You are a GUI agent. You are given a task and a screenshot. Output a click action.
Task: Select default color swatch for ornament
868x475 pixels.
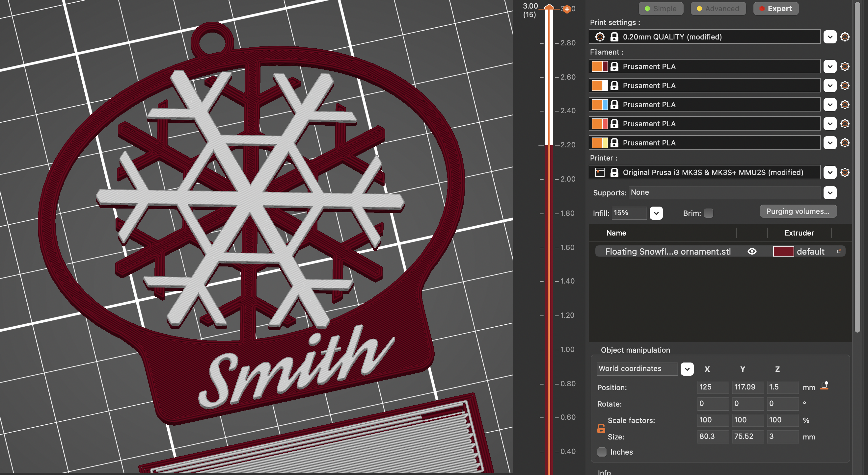783,251
